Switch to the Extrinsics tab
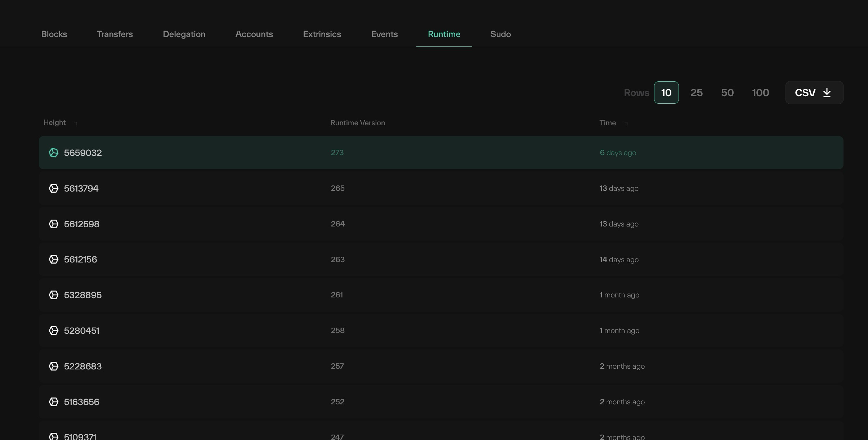Screen dimensions: 868x440 [322, 34]
